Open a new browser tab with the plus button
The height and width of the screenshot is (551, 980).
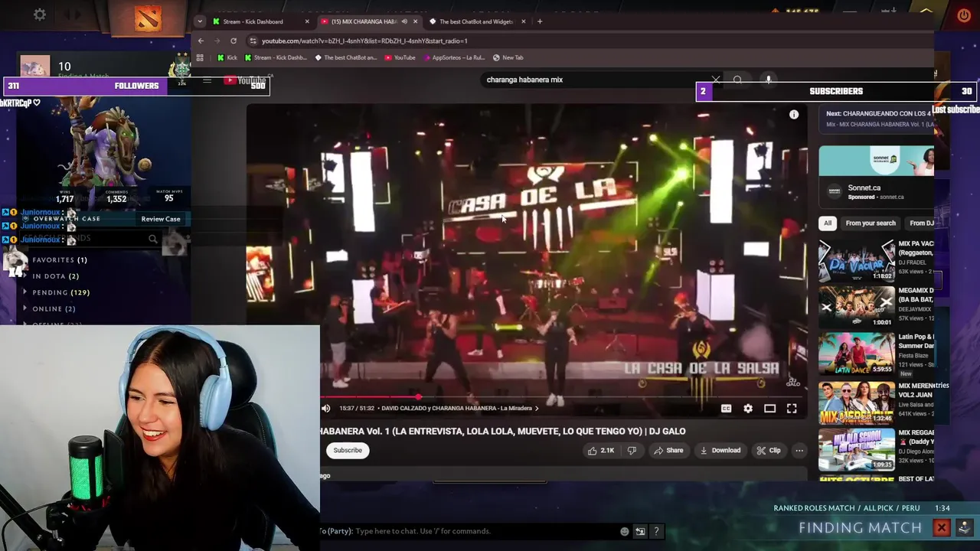540,21
